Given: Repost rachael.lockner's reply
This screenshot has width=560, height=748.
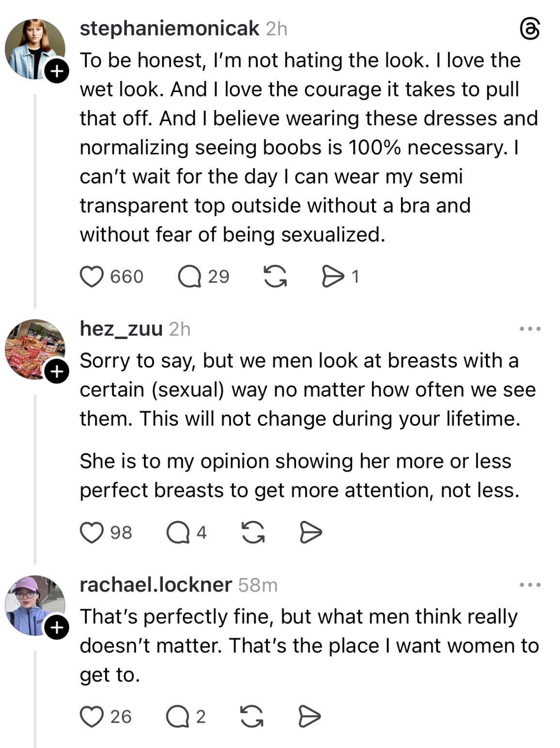Looking at the screenshot, I should point(252,716).
